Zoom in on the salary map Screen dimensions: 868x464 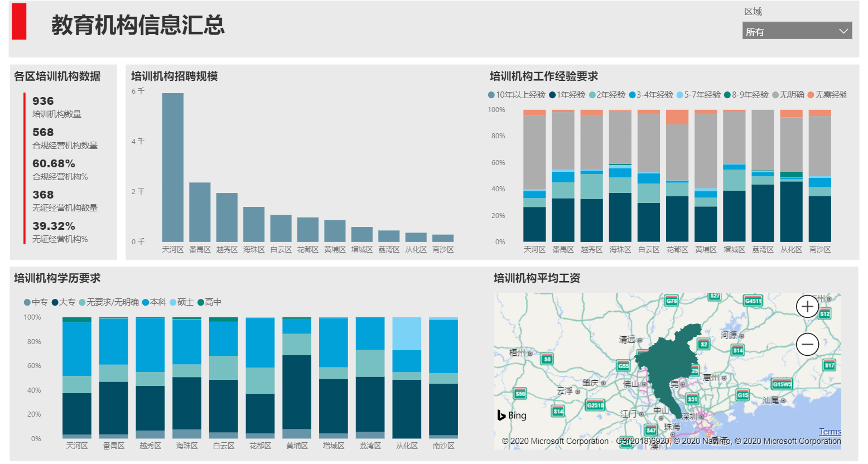pyautogui.click(x=807, y=306)
